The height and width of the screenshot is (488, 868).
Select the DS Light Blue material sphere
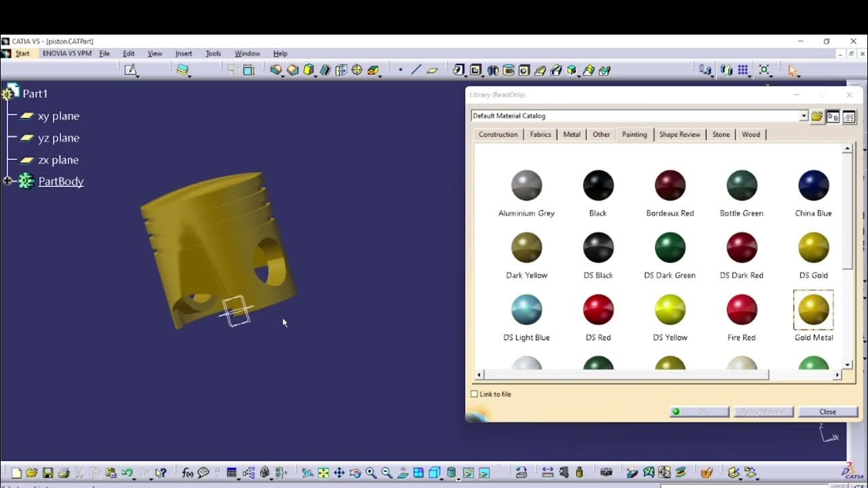click(x=526, y=310)
